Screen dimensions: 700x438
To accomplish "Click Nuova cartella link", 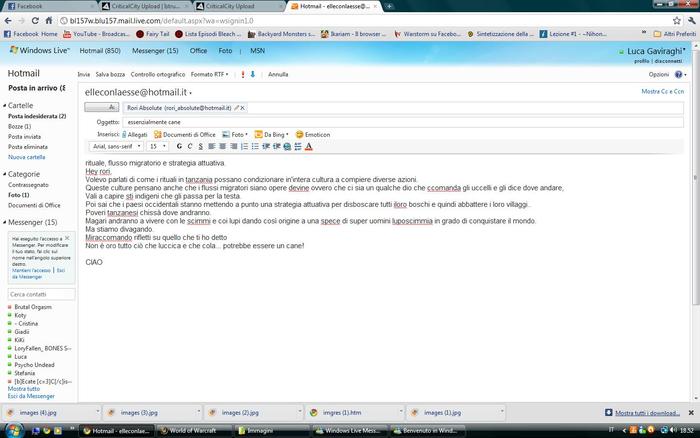I will (26, 157).
